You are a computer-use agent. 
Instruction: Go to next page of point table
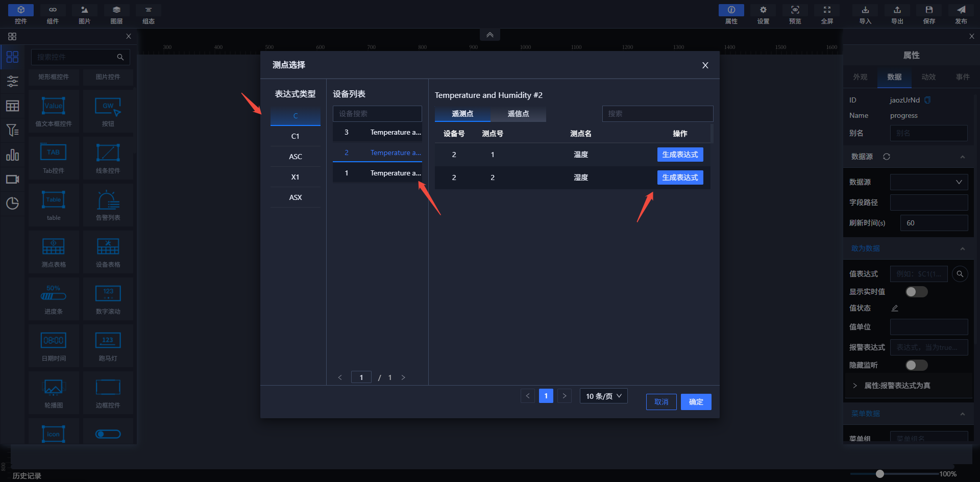(x=565, y=396)
